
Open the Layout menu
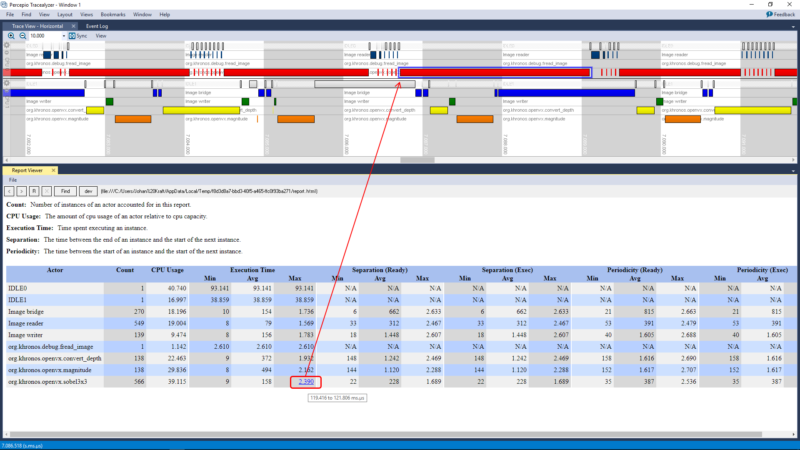(65, 15)
